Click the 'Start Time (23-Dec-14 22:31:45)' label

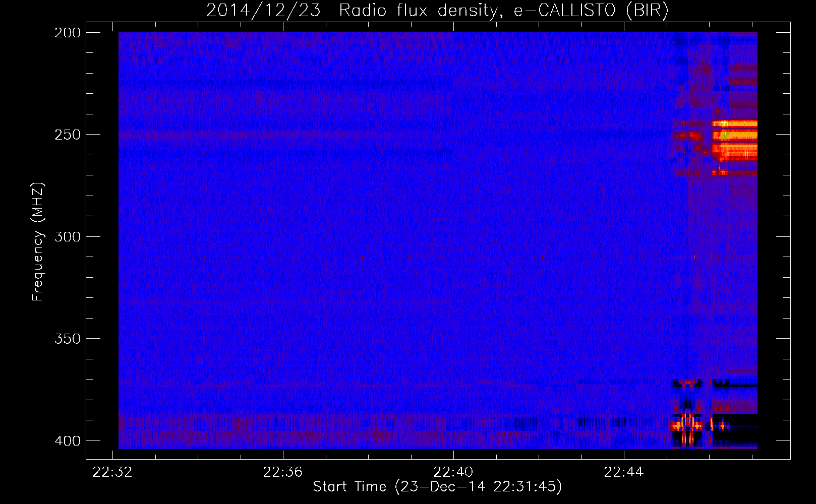point(437,487)
